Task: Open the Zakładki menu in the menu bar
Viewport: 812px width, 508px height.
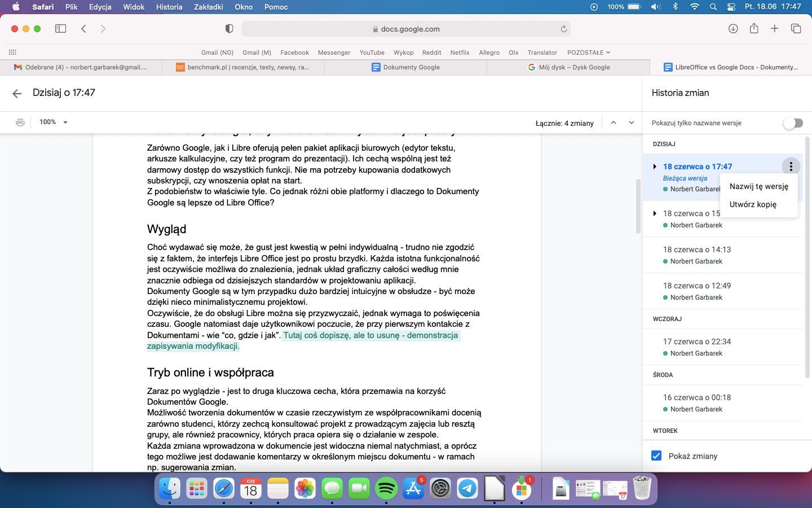Action: pyautogui.click(x=209, y=7)
